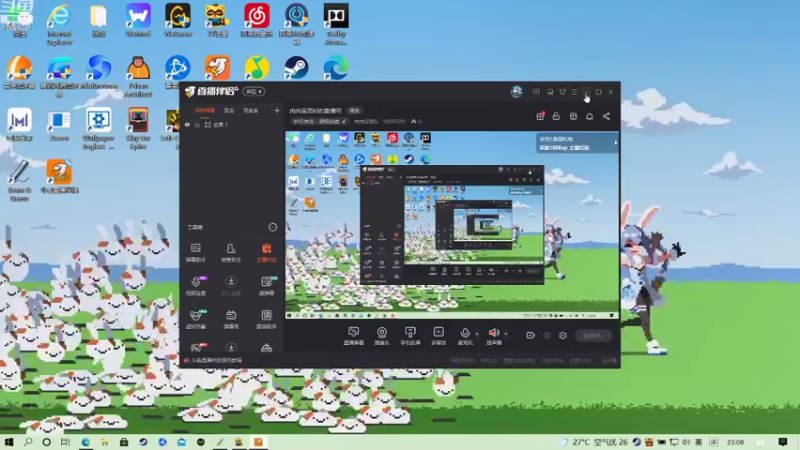The image size is (800, 450).
Task: Click the greyed download tool in toolbox second row
Action: [x=231, y=286]
